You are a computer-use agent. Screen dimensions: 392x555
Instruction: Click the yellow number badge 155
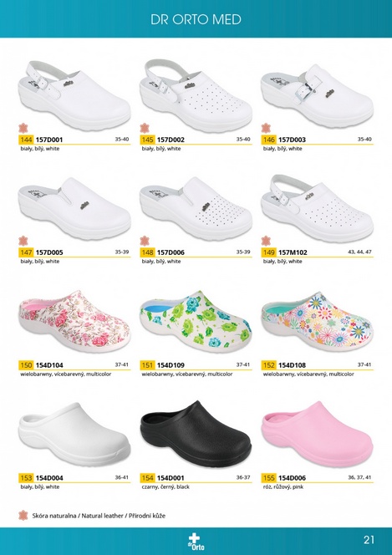tap(268, 478)
